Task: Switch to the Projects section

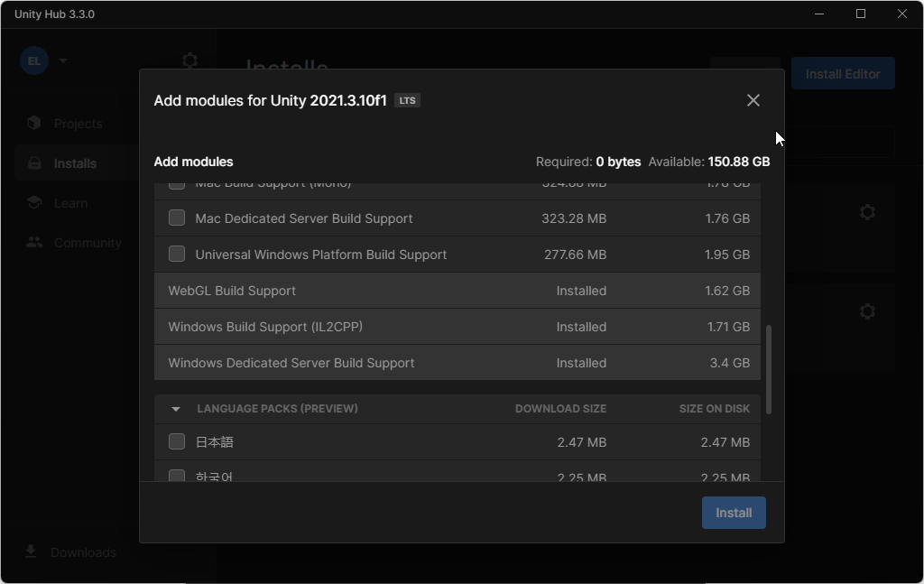Action: pyautogui.click(x=77, y=123)
